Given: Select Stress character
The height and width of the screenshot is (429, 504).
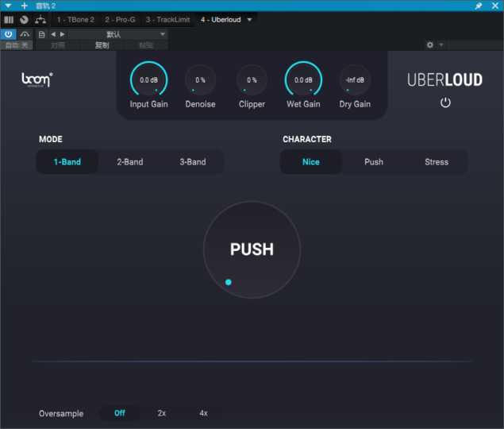Looking at the screenshot, I should 437,162.
